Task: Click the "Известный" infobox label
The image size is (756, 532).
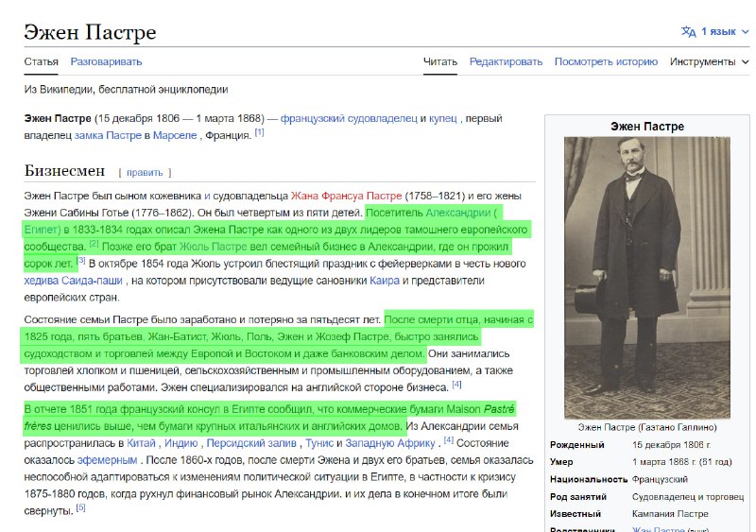Action: 576,514
